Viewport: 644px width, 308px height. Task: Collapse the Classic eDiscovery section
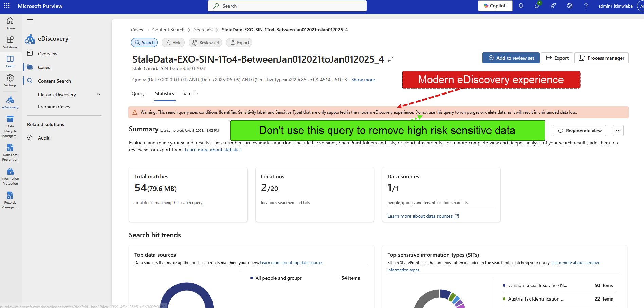(98, 94)
